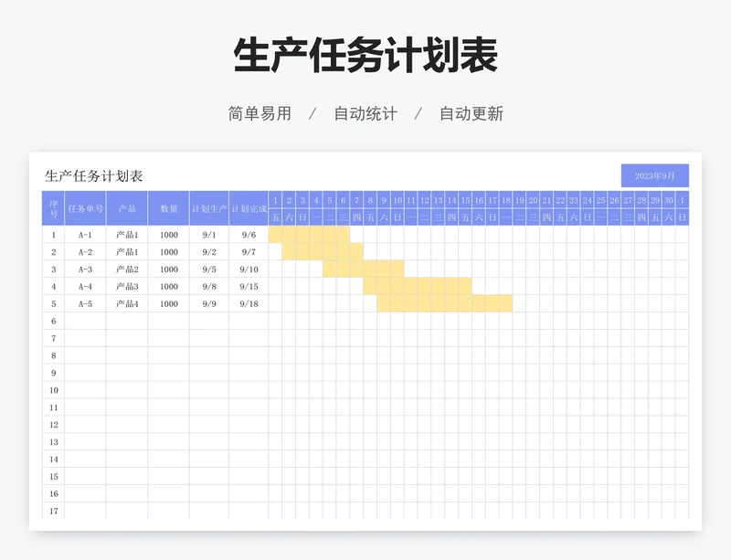Screen dimensions: 731x560
Task: Select planned start date 9/8
Action: (209, 287)
